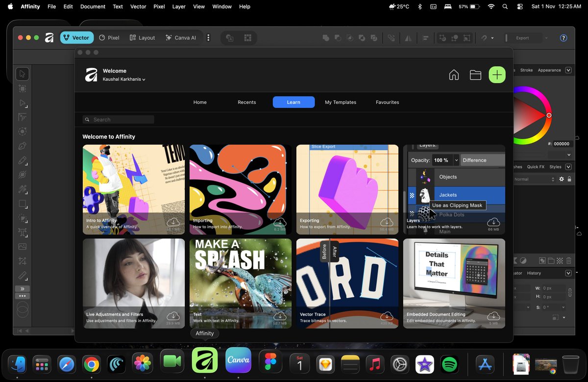
Task: Toggle the snapping magnet icon
Action: (484, 38)
